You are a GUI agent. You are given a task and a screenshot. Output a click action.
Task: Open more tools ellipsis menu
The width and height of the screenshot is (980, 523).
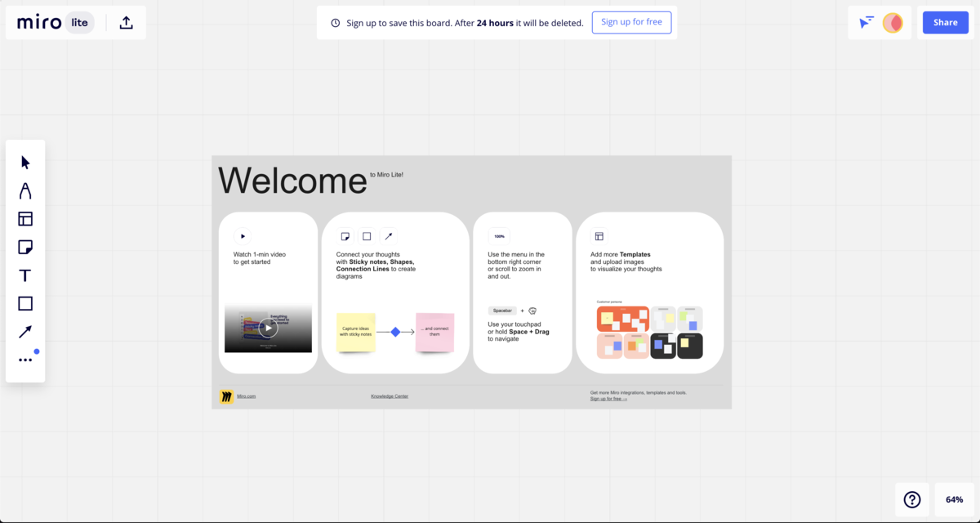click(x=25, y=360)
